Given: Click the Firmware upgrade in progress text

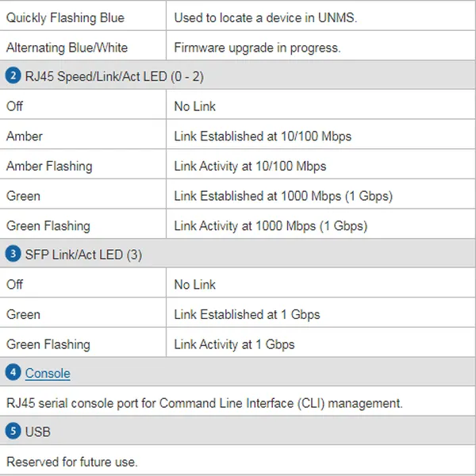Looking at the screenshot, I should [257, 48].
